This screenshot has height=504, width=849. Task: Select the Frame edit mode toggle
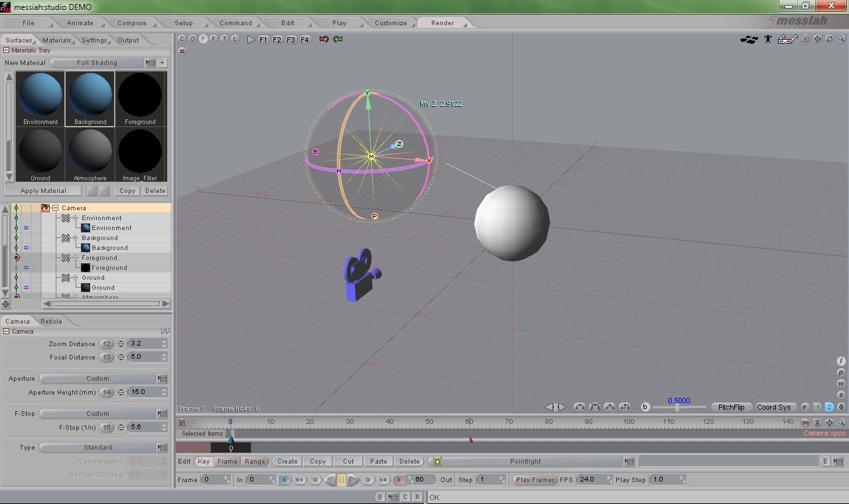[x=228, y=462]
